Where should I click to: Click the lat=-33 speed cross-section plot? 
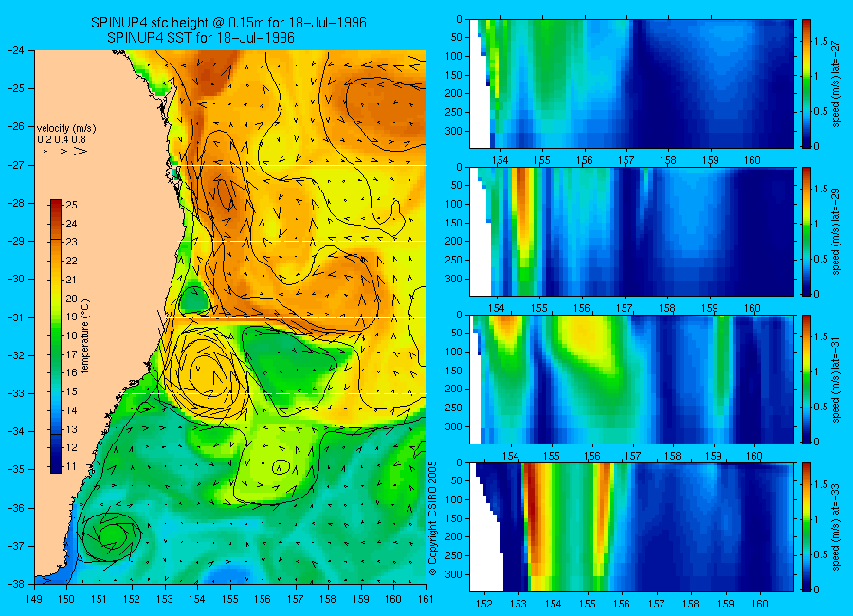pyautogui.click(x=631, y=527)
